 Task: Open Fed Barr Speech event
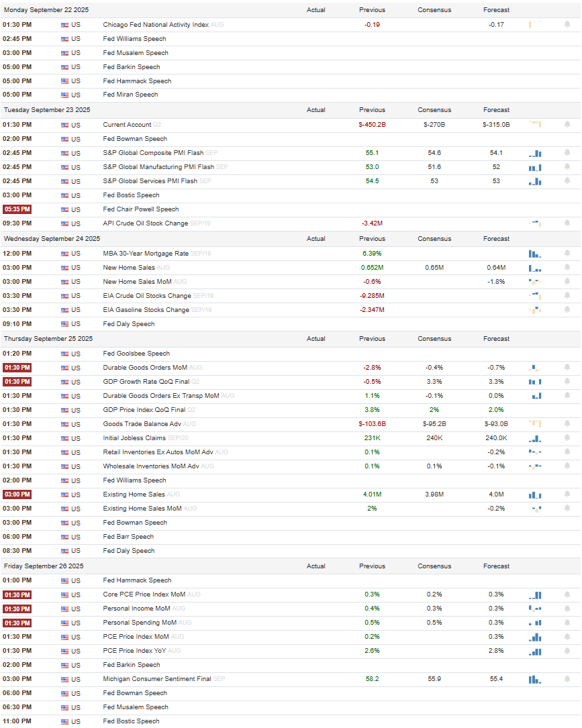click(128, 536)
